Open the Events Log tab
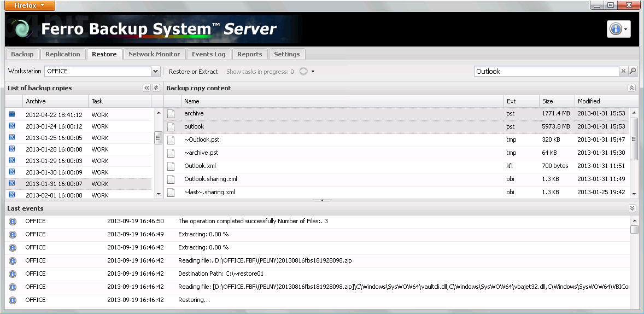 point(208,54)
